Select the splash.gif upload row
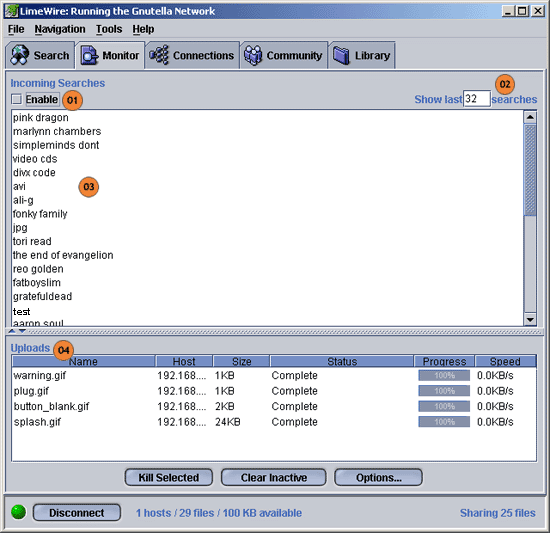Viewport: 550px width, 533px height. coord(274,421)
